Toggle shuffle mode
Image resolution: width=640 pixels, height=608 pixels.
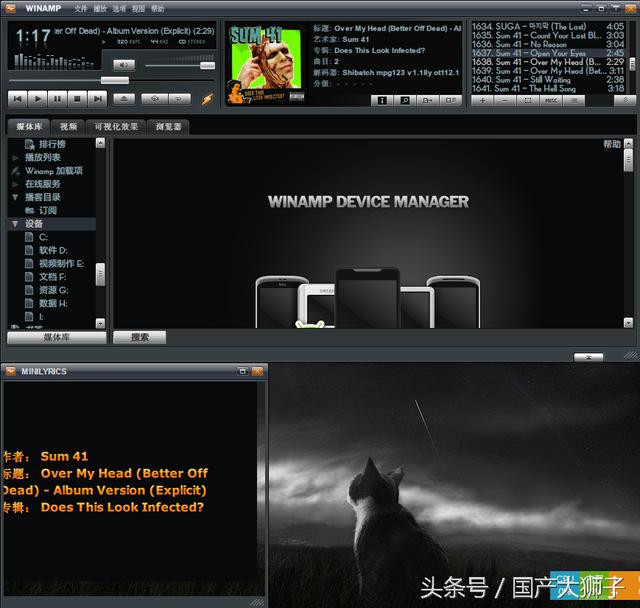click(154, 99)
